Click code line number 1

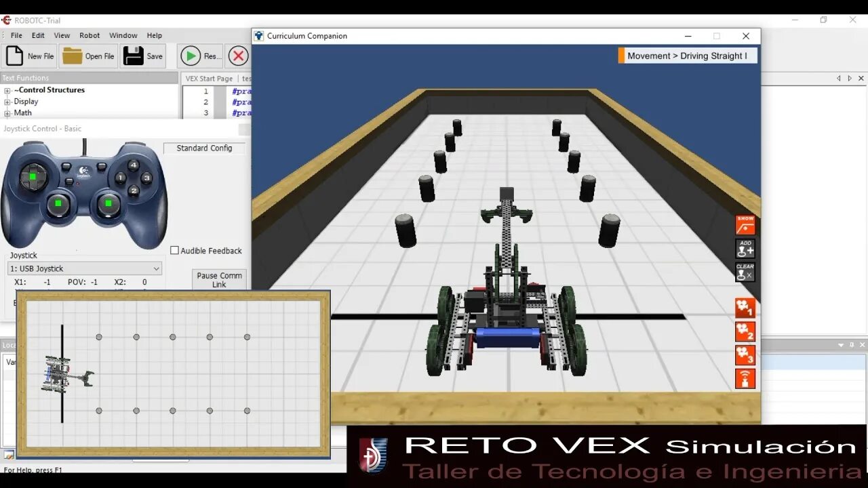coord(206,91)
